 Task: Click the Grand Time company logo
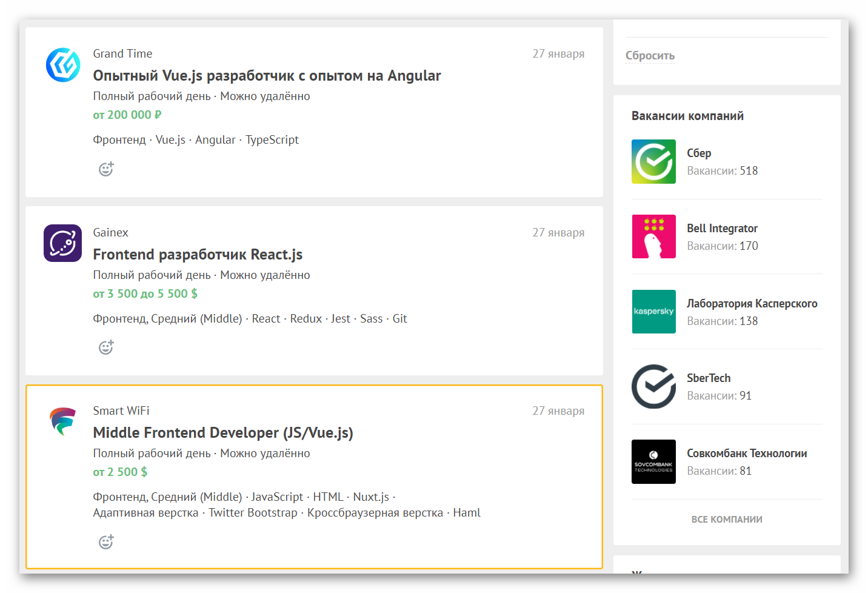pyautogui.click(x=63, y=64)
